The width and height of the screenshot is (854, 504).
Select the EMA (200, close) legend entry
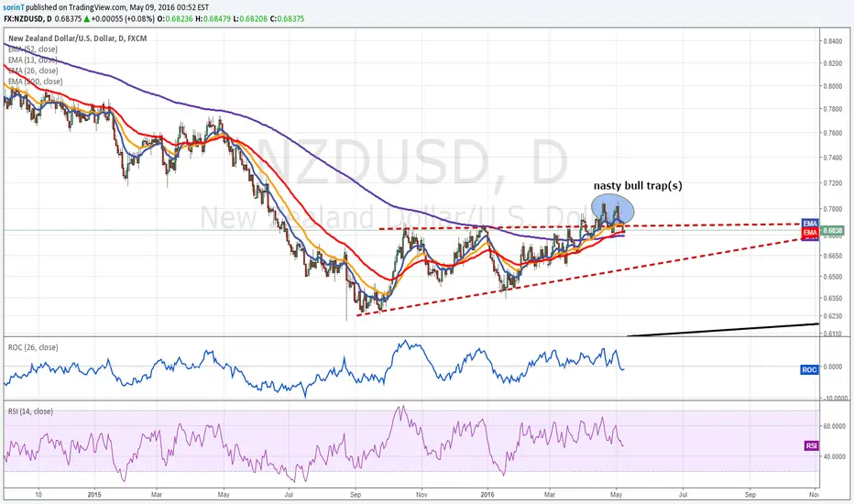[x=36, y=82]
